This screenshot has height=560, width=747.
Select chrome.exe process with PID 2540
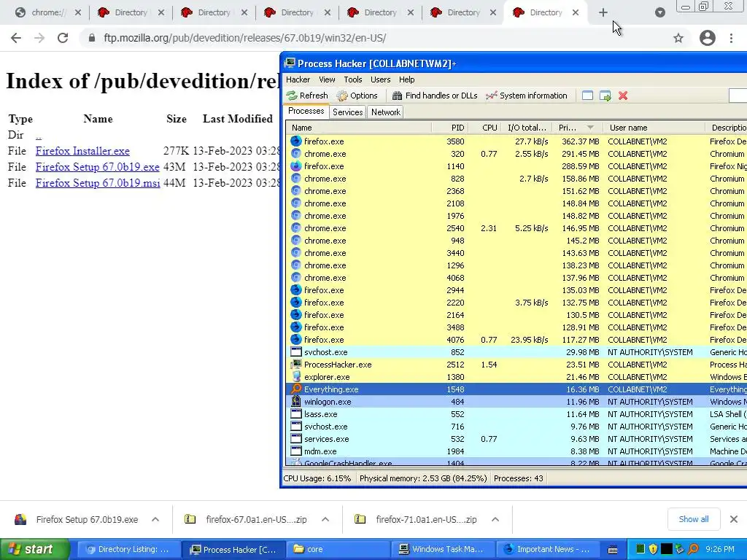(x=516, y=228)
